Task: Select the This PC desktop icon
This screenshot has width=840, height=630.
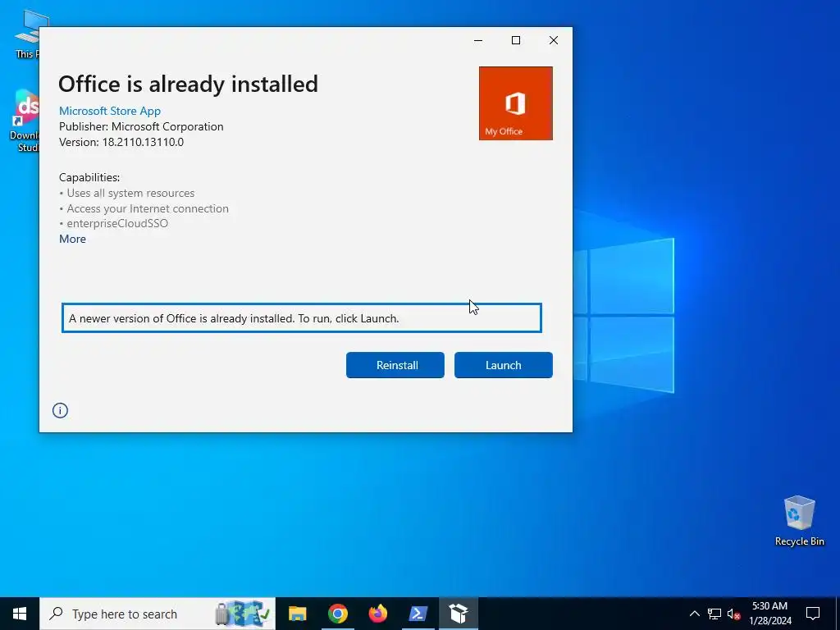Action: click(27, 34)
